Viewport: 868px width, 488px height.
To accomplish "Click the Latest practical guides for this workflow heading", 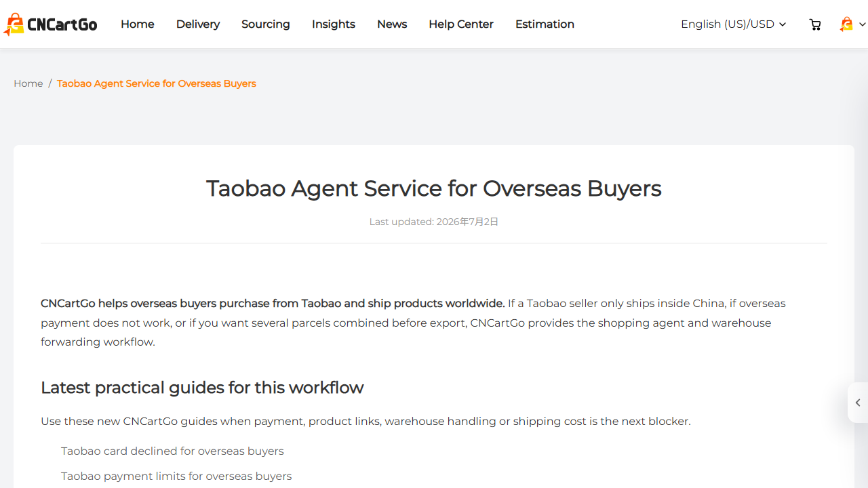I will (x=202, y=388).
